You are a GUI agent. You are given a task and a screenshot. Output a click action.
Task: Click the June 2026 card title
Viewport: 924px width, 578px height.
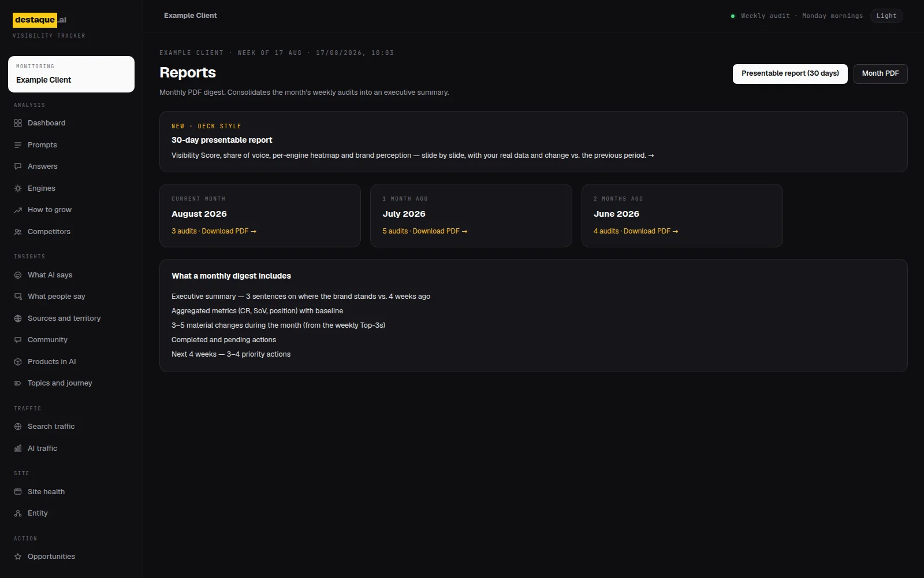[616, 214]
